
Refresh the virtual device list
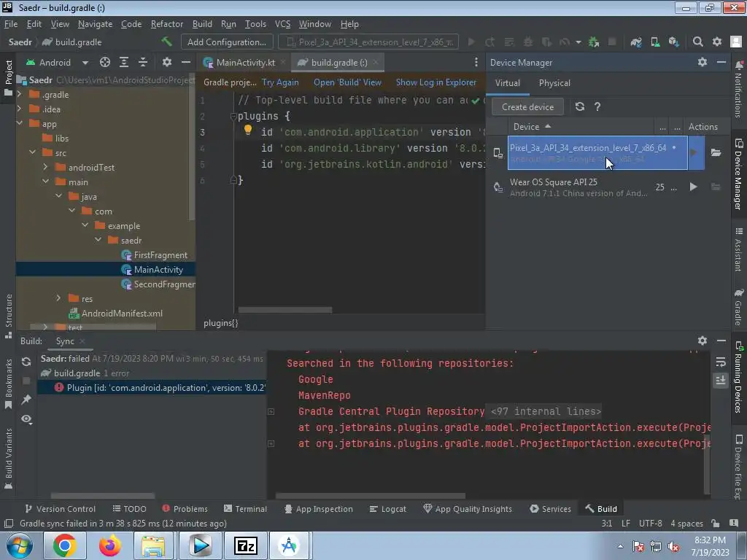[x=580, y=106]
